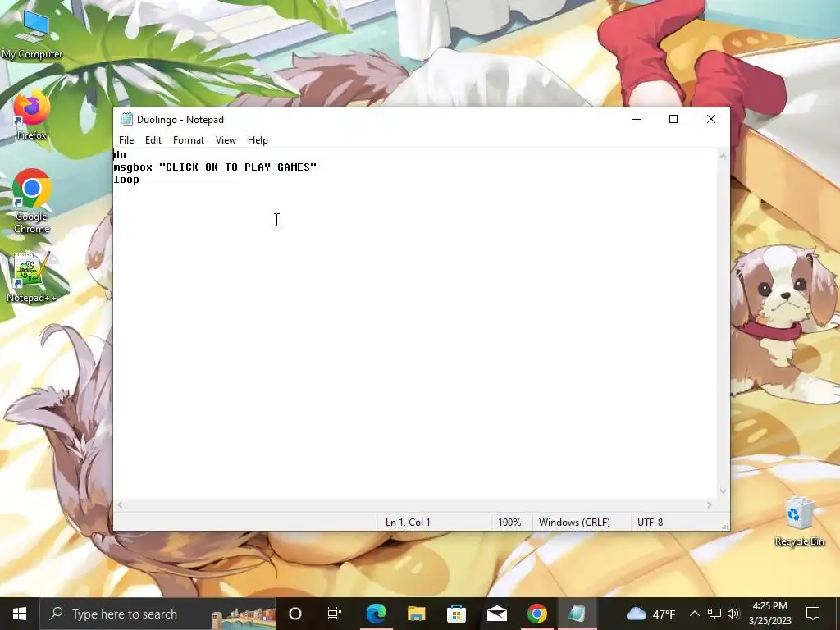The width and height of the screenshot is (840, 630).
Task: Select the Notepad++ desktop shortcut
Action: coord(32,277)
